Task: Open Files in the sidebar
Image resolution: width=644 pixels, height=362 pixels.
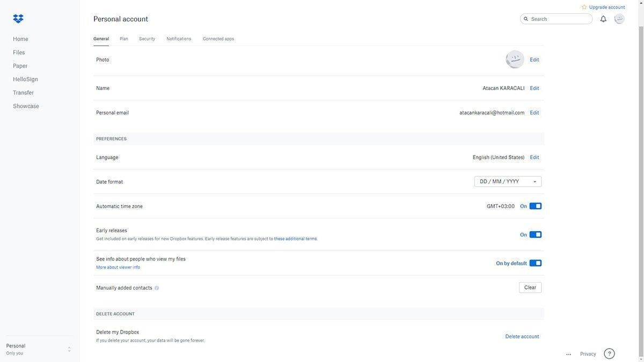Action: coord(19,53)
